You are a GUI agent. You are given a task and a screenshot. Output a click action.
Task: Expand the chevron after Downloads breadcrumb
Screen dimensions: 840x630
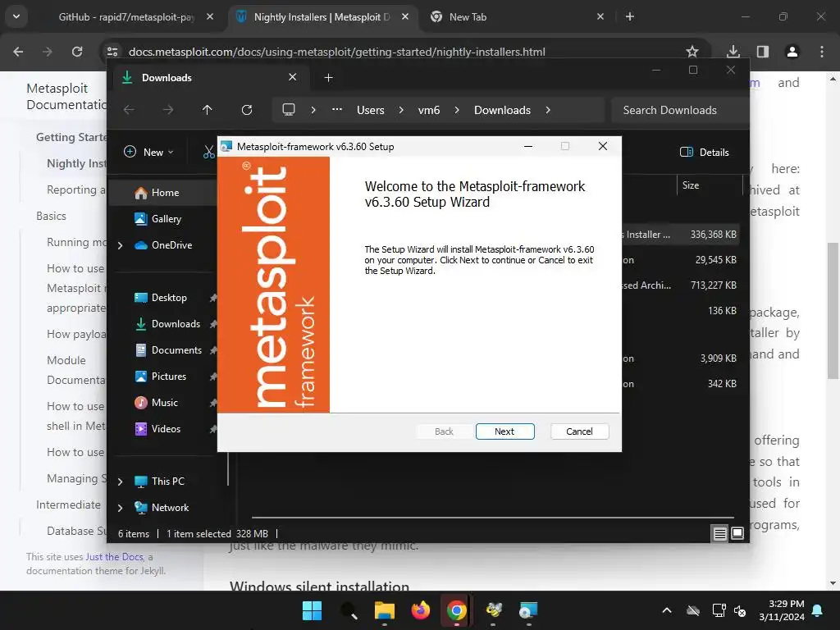coord(547,111)
